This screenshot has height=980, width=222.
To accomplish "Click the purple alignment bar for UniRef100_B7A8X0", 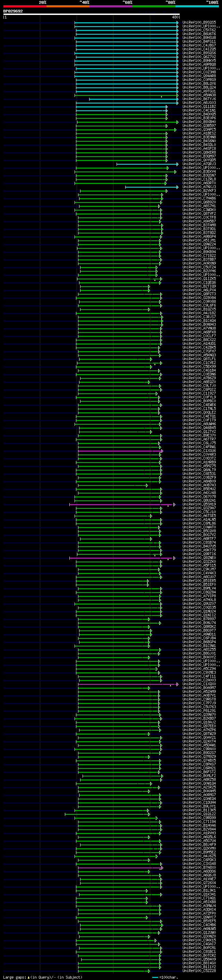I will [x=121, y=868].
